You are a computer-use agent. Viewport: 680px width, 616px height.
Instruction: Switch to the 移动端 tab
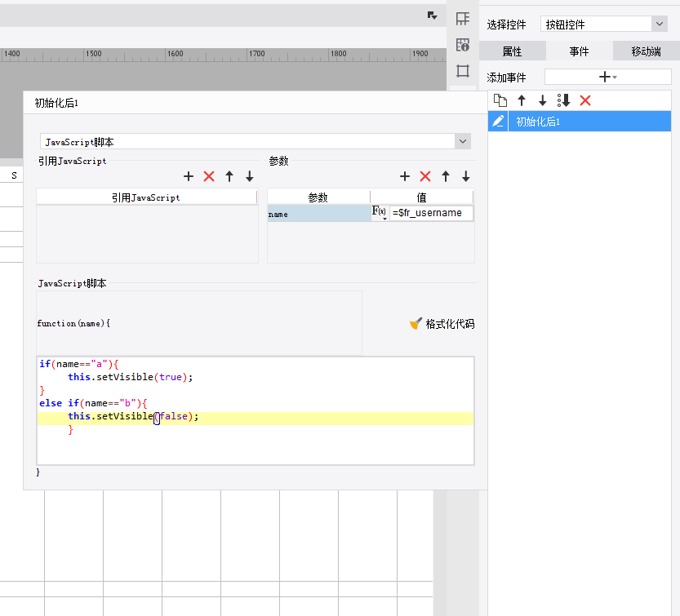(x=646, y=51)
